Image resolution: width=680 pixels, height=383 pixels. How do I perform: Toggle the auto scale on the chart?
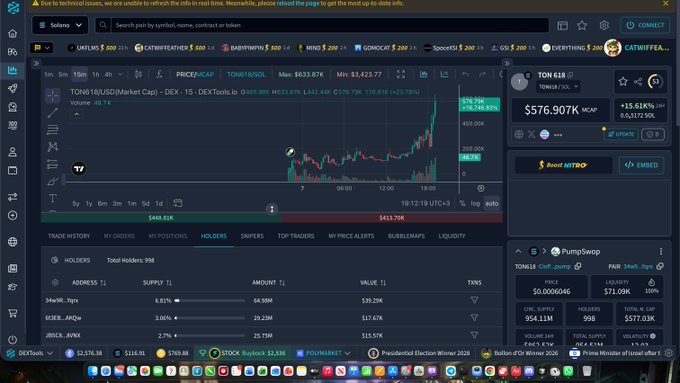(x=491, y=203)
